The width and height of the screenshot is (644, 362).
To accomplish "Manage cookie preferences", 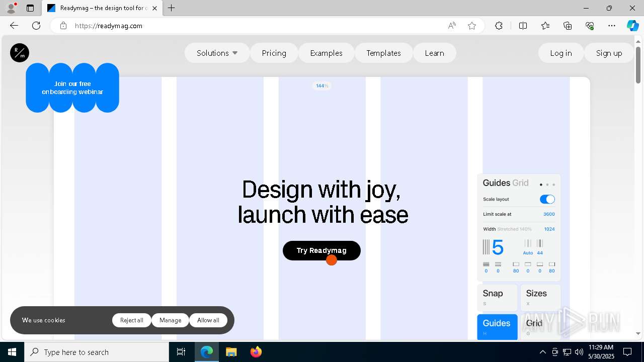I will click(x=170, y=320).
